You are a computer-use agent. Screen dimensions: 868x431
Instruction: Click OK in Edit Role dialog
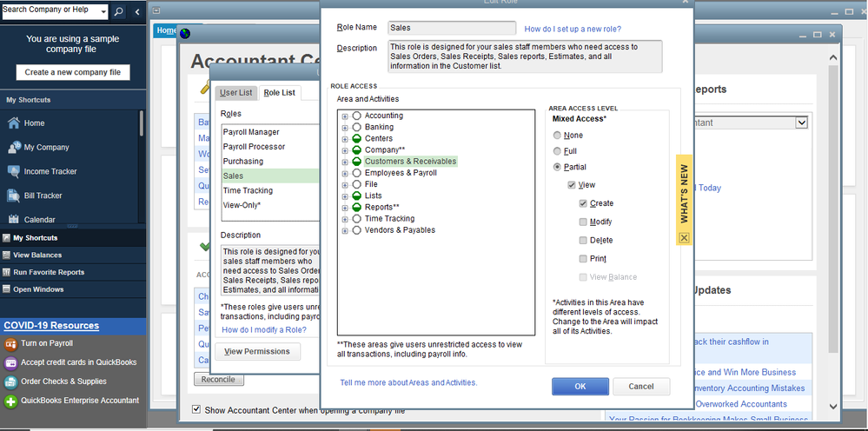[x=580, y=386]
